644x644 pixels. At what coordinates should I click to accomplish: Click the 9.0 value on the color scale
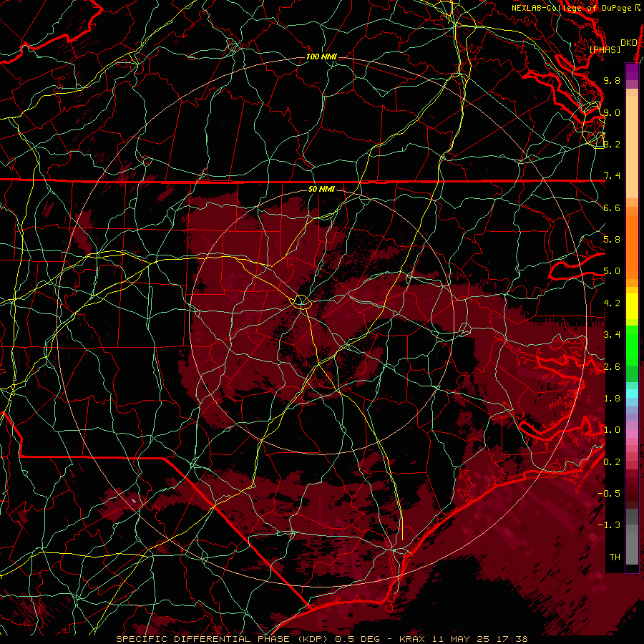pos(612,112)
